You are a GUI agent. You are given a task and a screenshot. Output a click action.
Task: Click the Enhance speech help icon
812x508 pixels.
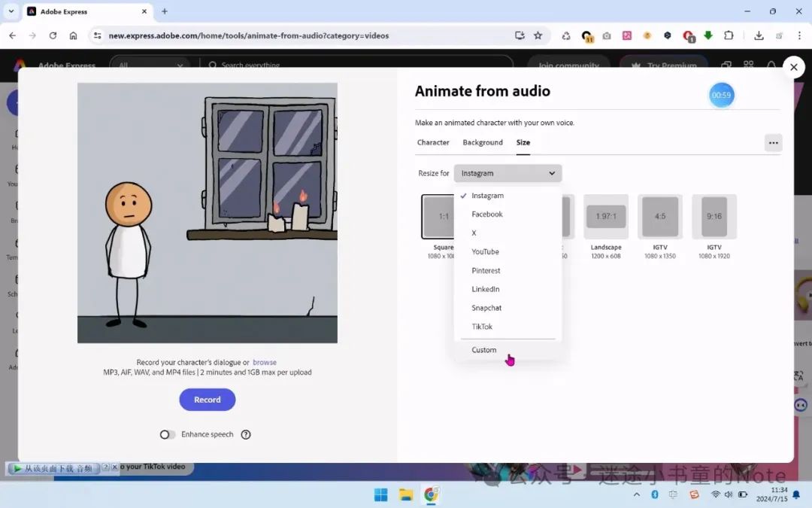pos(246,434)
